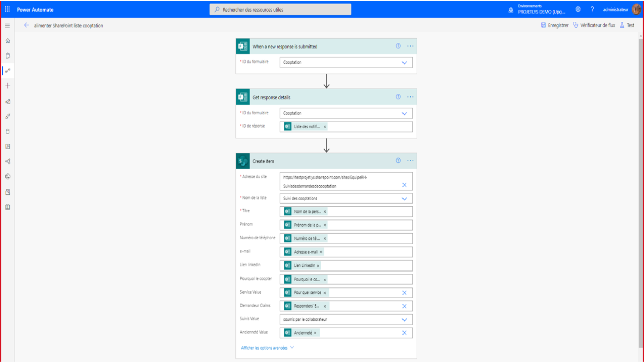
Task: Collapse the When a new response is submitted header
Action: [326, 46]
